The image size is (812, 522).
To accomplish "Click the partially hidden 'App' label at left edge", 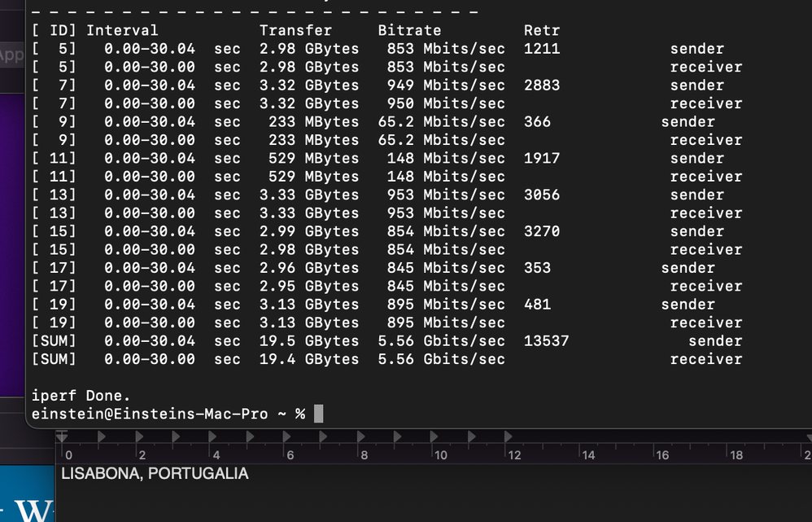I will point(11,55).
